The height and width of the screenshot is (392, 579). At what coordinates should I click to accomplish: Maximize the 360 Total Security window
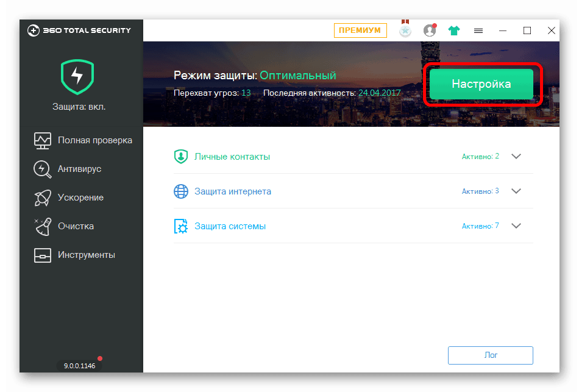click(527, 30)
